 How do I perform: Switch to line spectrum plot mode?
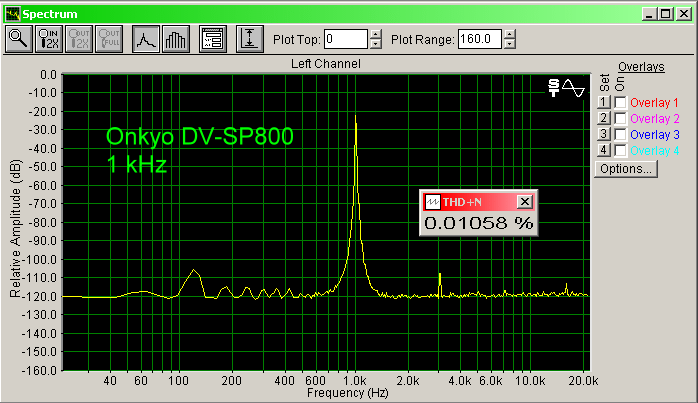(x=146, y=39)
